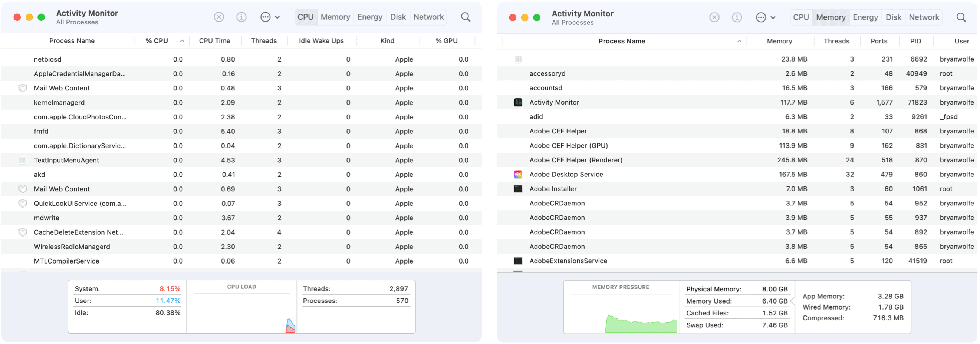The width and height of the screenshot is (980, 344).
Task: Sort by Ports column header
Action: click(879, 41)
